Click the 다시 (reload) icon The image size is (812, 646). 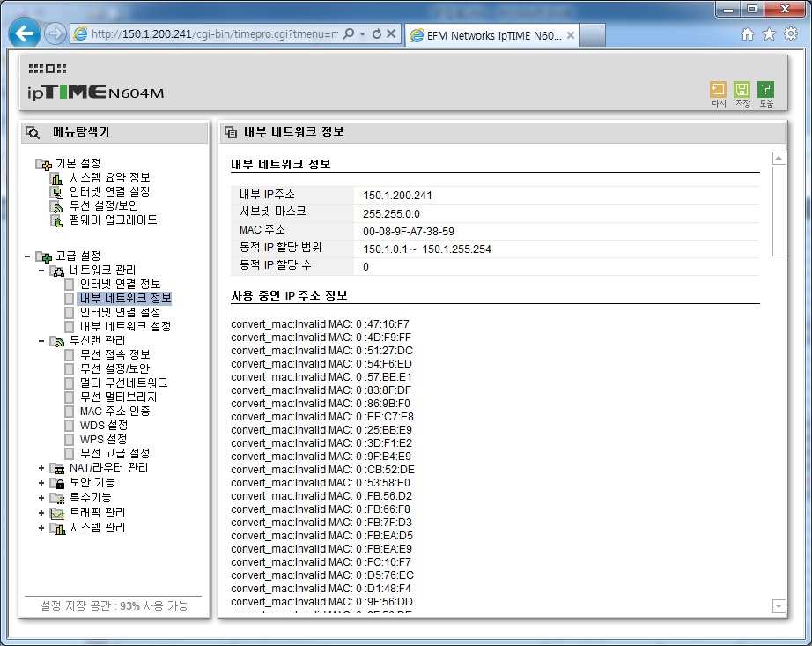point(719,90)
